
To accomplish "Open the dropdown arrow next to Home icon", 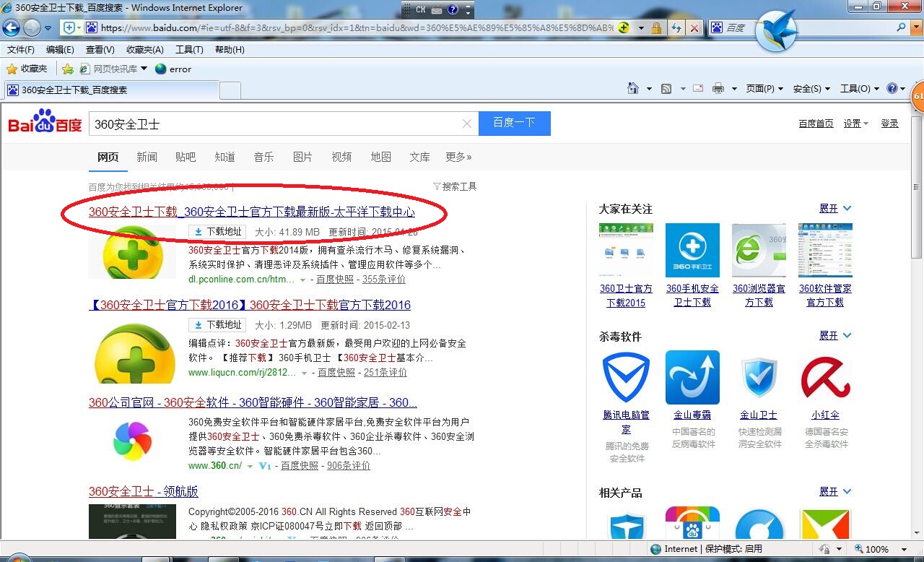I will (x=648, y=89).
